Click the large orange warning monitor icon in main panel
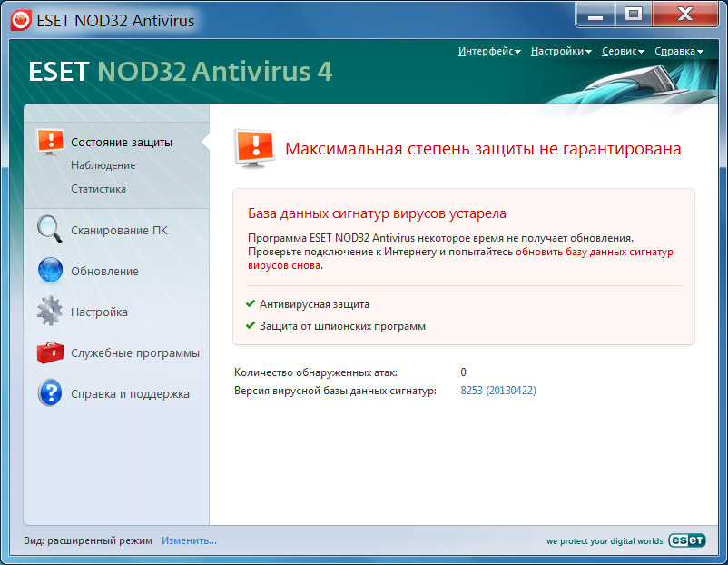The image size is (728, 565). click(254, 149)
